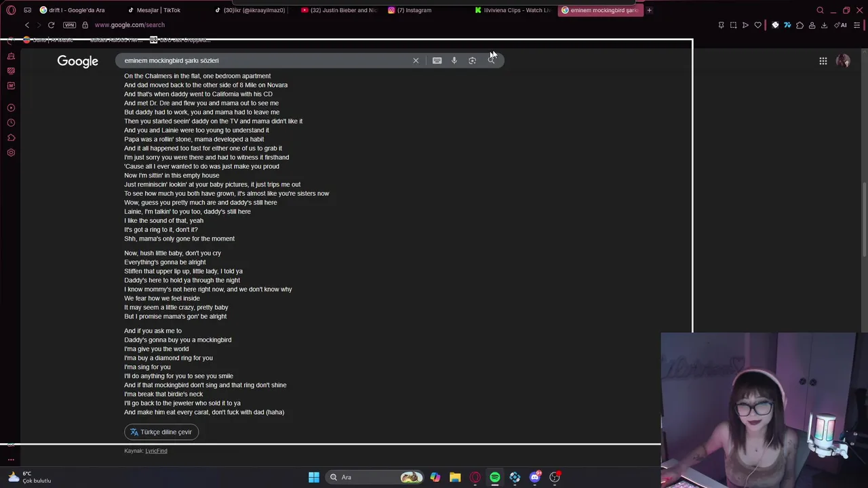The image size is (868, 488).
Task: Click lyric line 'Now, hush little baby, don't you cry'
Action: (172, 253)
